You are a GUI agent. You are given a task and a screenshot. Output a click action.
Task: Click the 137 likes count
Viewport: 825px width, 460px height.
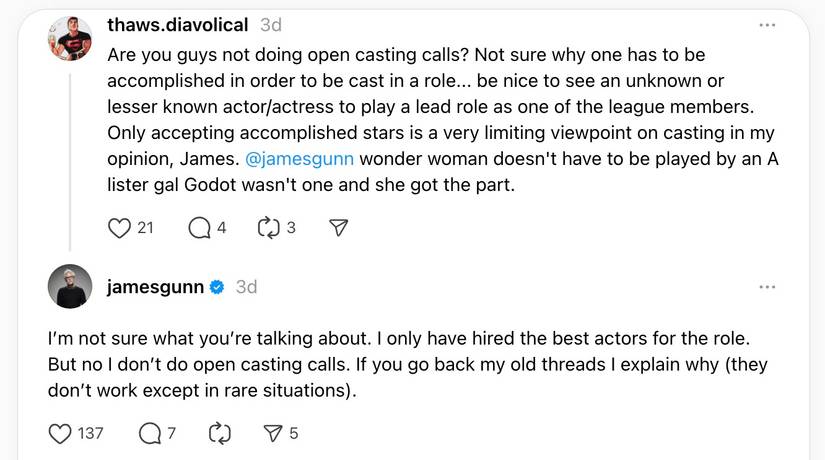[x=90, y=433]
